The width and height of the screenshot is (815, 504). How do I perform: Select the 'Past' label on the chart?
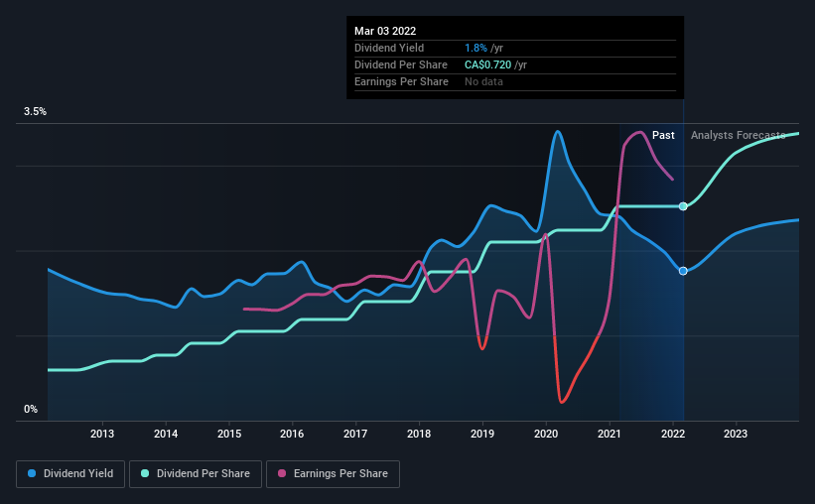664,135
